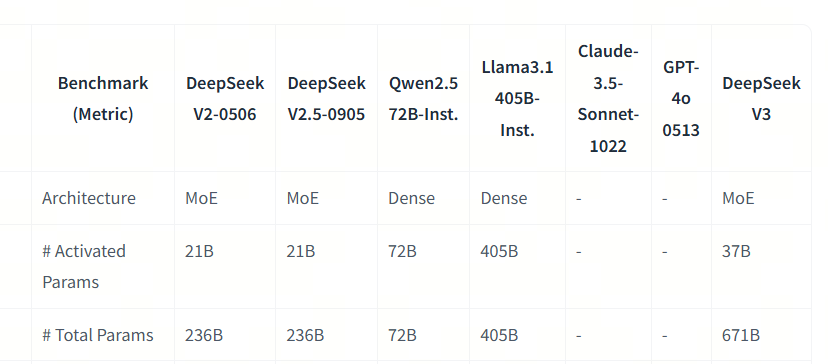The image size is (828, 364).
Task: Select the Claude-3.5-Sonnet-1022 column header
Action: click(x=608, y=98)
